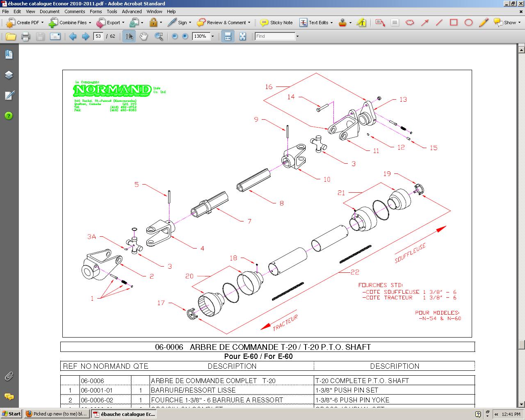Open the Signatures navigation panel
Screen dimensions: 525x420
[9, 96]
